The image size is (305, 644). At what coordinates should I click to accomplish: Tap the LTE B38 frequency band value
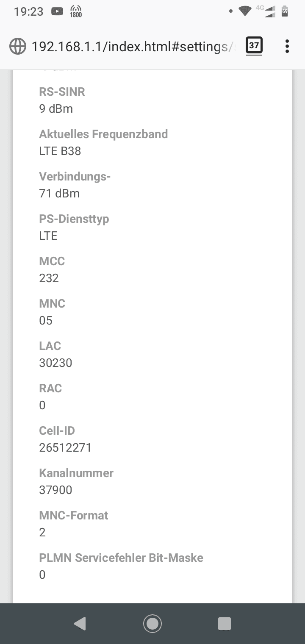pyautogui.click(x=60, y=151)
